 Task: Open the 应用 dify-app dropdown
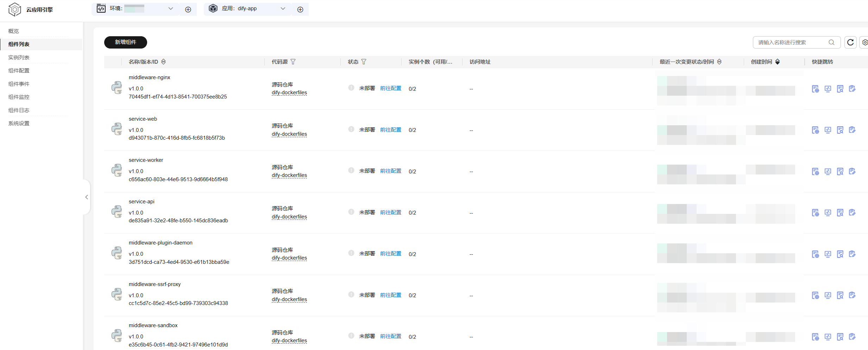(x=283, y=8)
